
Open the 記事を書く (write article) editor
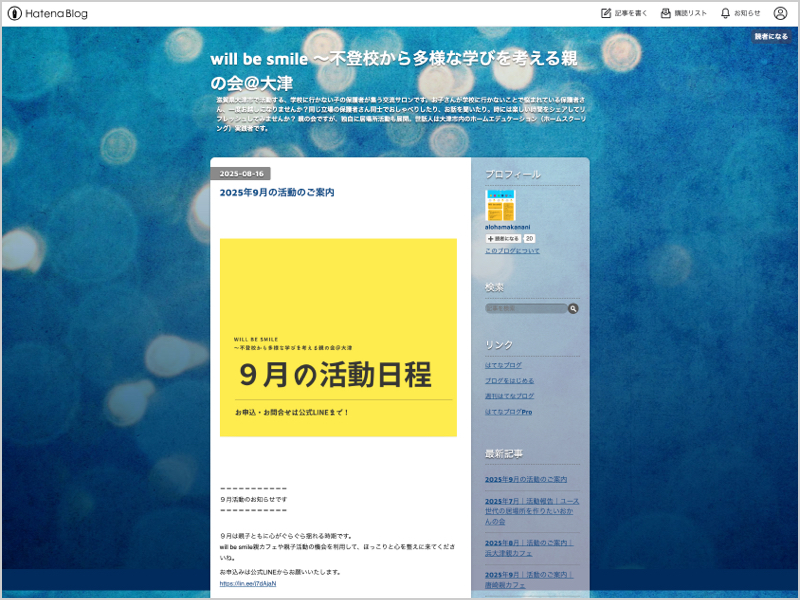[x=625, y=14]
